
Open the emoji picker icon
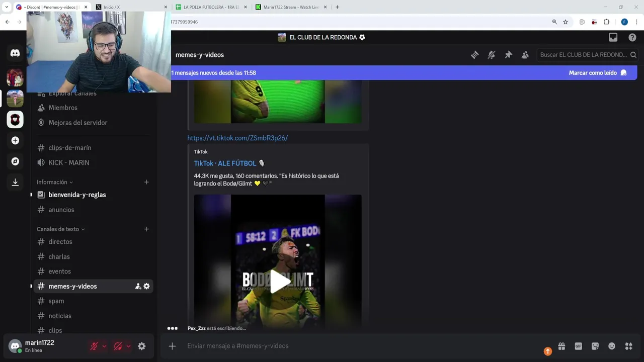click(612, 346)
